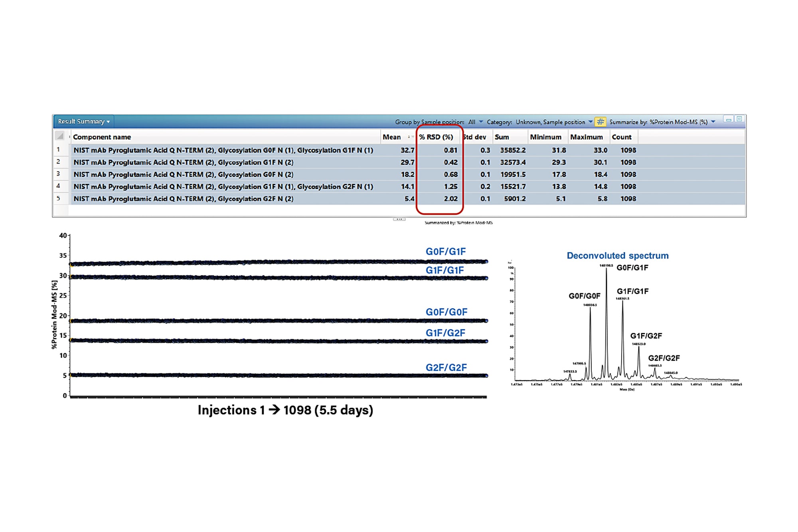Sort by the Maximum column header
This screenshot has height=532, width=798.
(587, 137)
